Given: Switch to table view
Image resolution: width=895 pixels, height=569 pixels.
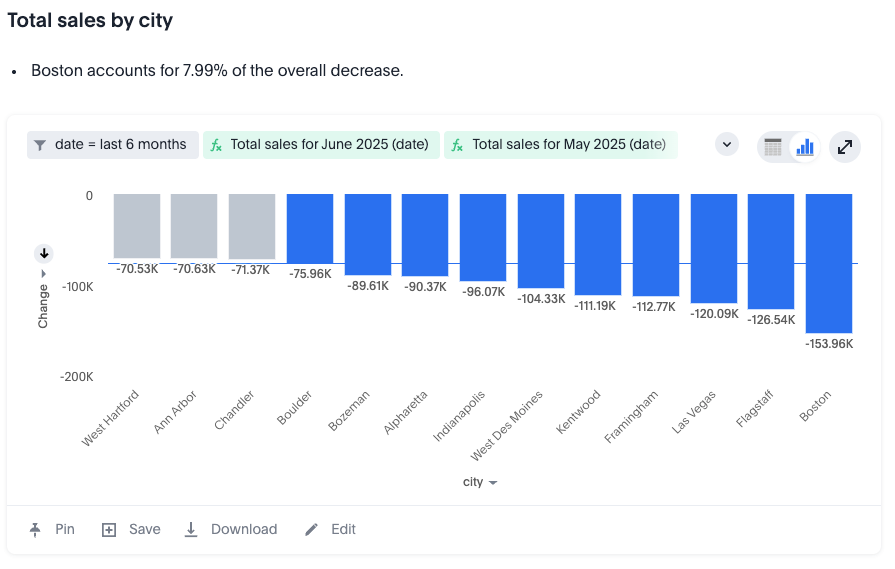Looking at the screenshot, I should click(773, 147).
